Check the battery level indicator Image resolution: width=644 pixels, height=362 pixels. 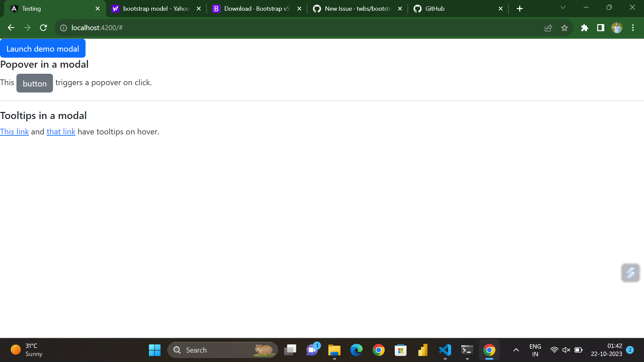coord(579,350)
